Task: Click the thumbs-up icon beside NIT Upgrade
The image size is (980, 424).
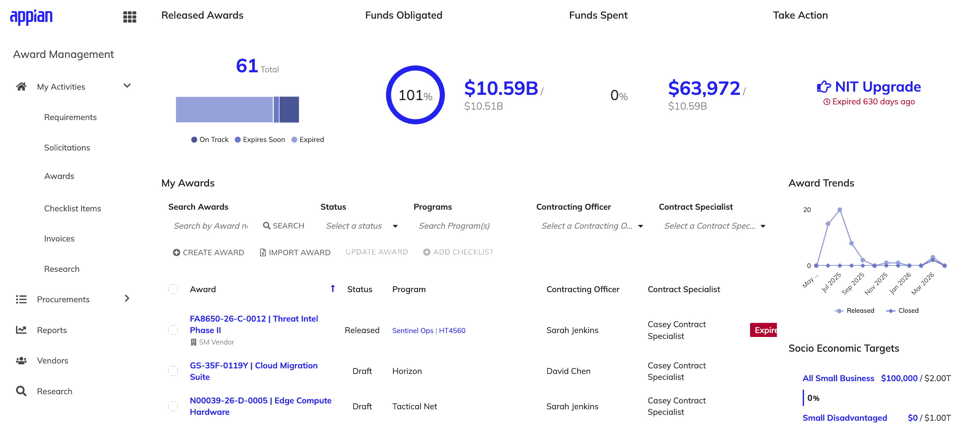Action: coord(824,87)
